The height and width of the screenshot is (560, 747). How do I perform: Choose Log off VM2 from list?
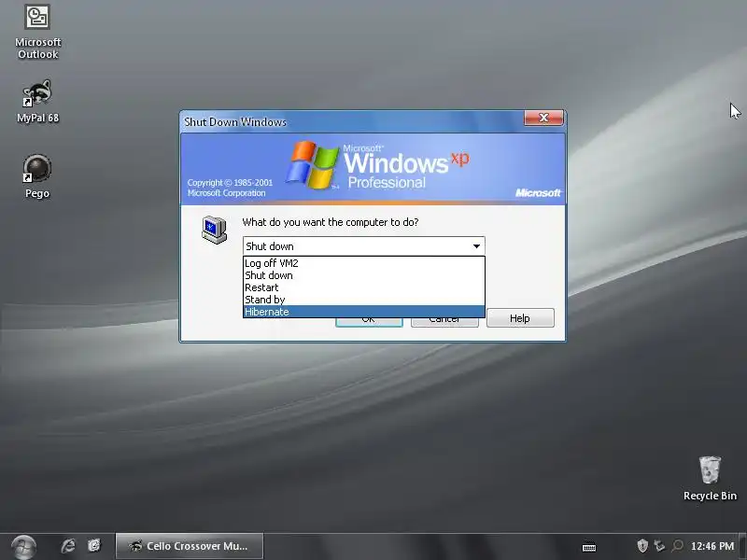[364, 263]
